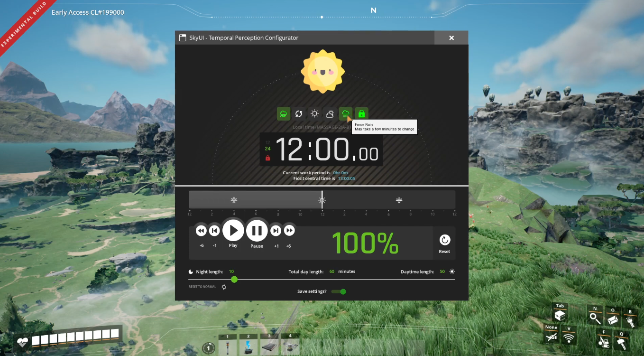Click the first green cloud weather icon
644x356 pixels.
coord(284,114)
